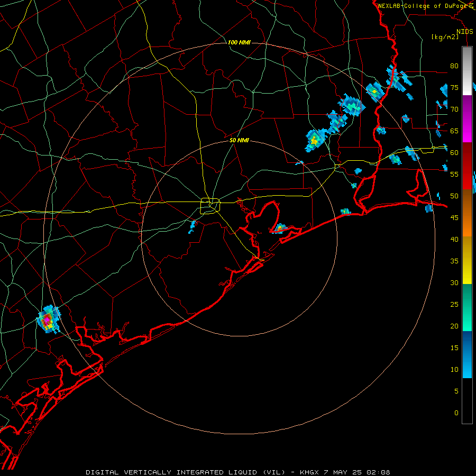Click the "100 NMI" range ring label
This screenshot has height=476, width=476.
pos(239,42)
